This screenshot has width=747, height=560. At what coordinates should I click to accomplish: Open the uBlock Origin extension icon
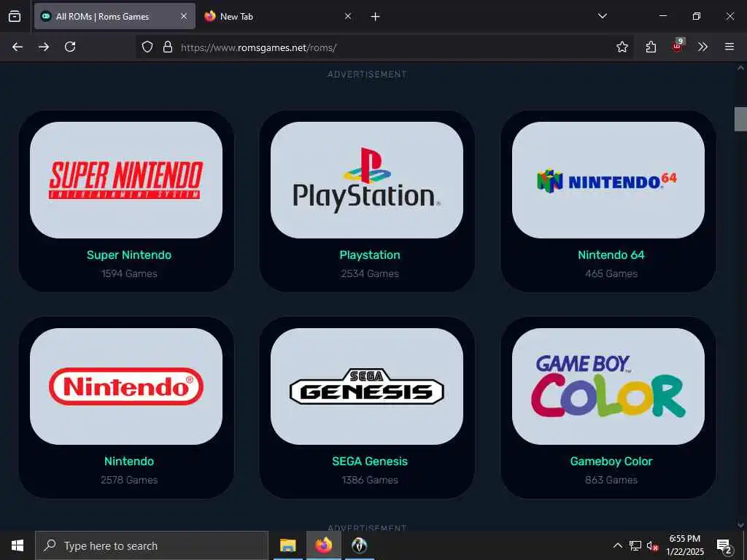677,46
